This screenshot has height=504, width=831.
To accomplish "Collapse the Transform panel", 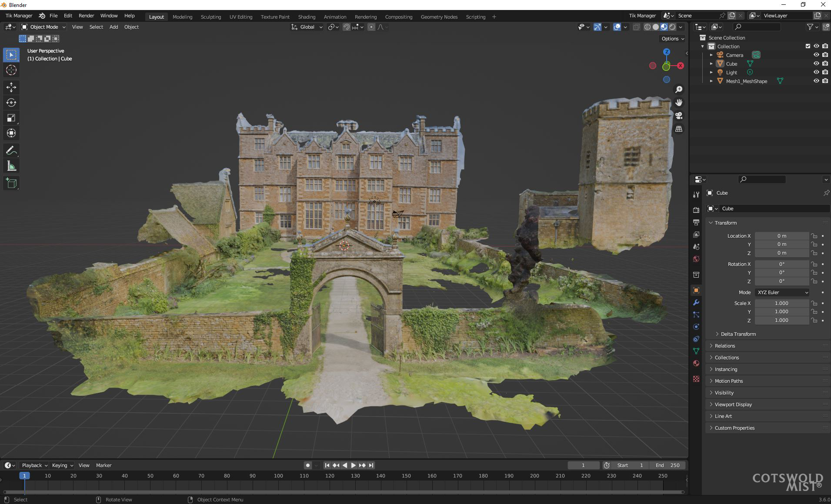I will [x=725, y=223].
